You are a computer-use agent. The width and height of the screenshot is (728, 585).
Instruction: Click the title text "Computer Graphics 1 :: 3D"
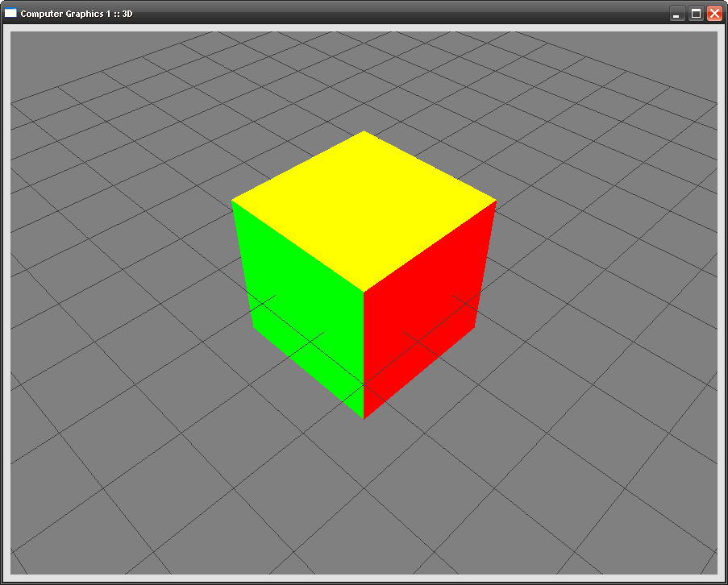point(77,14)
